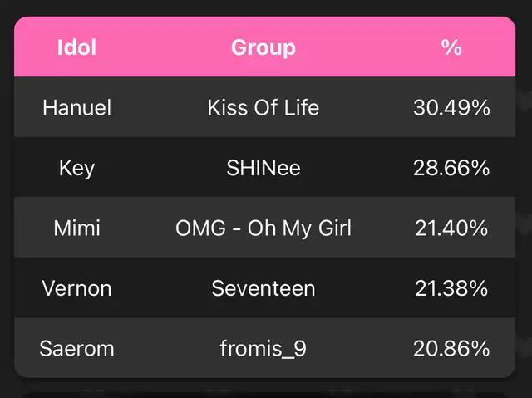Click the Idol column header

tap(76, 47)
